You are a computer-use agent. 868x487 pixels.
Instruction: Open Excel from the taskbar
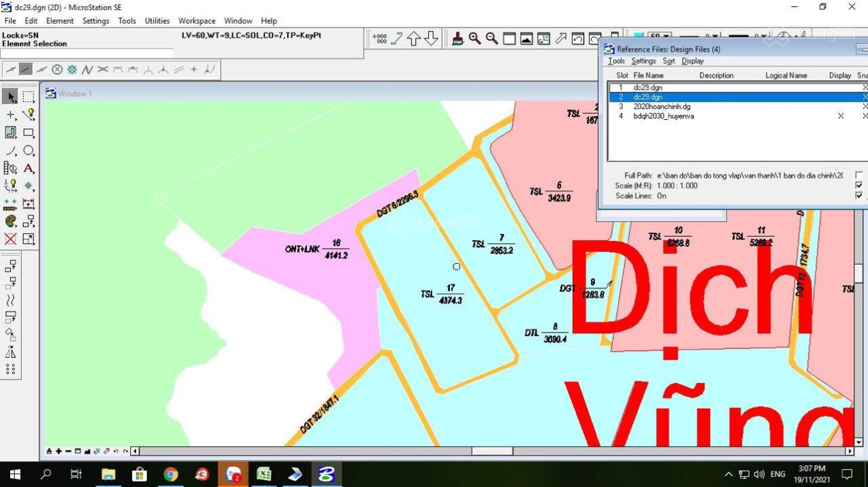[x=264, y=474]
